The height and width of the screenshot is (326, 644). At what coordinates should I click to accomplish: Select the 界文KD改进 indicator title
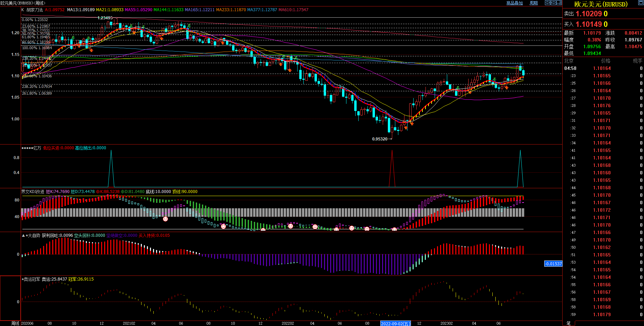tap(33, 192)
